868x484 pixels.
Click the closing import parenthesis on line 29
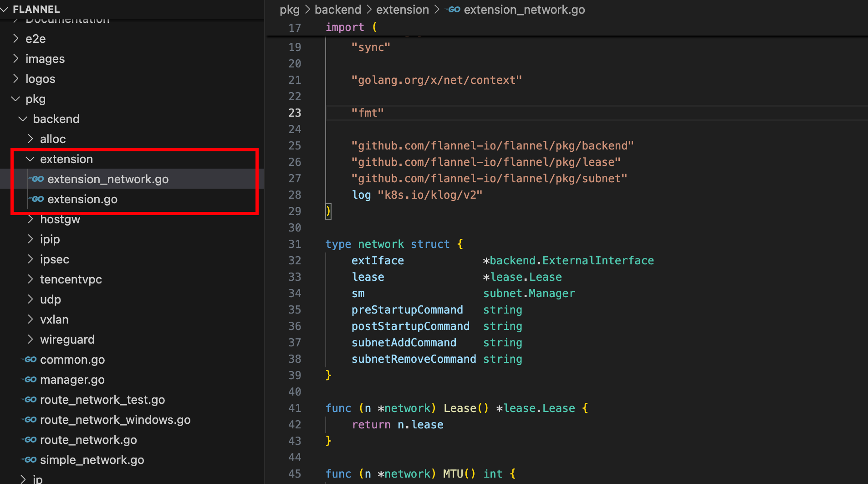[328, 211]
